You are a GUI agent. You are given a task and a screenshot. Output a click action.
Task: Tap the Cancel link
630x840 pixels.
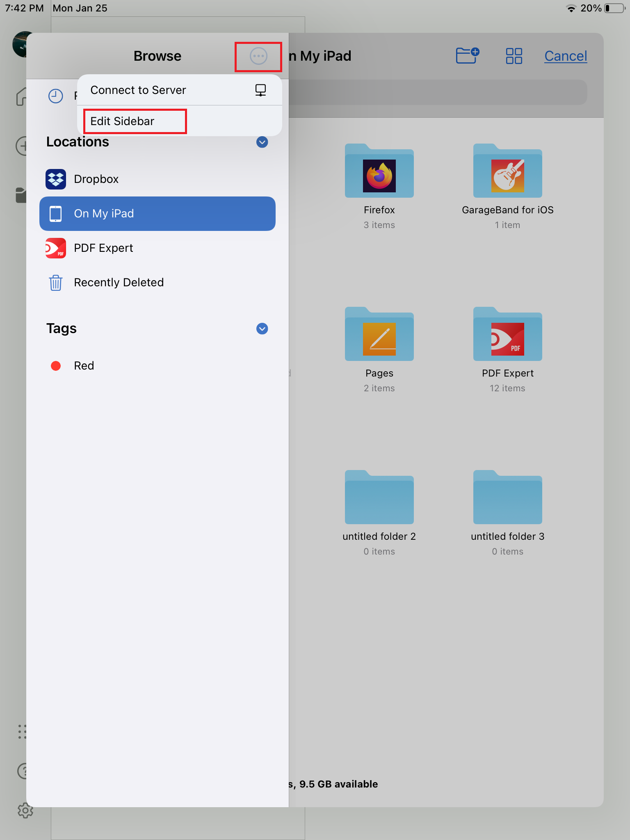[566, 56]
